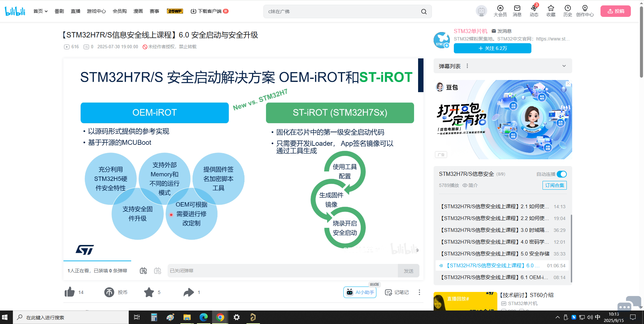Open 游戏中心 nav menu item
644x324 pixels.
[x=96, y=11]
